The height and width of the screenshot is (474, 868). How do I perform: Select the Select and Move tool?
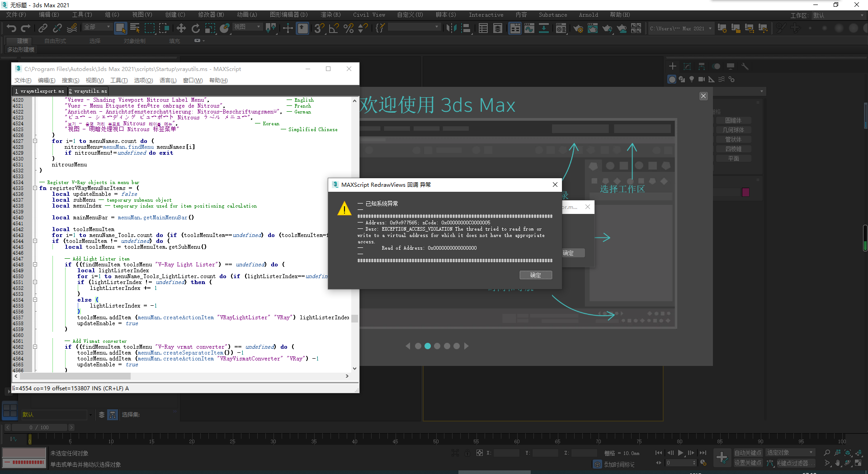coord(181,28)
